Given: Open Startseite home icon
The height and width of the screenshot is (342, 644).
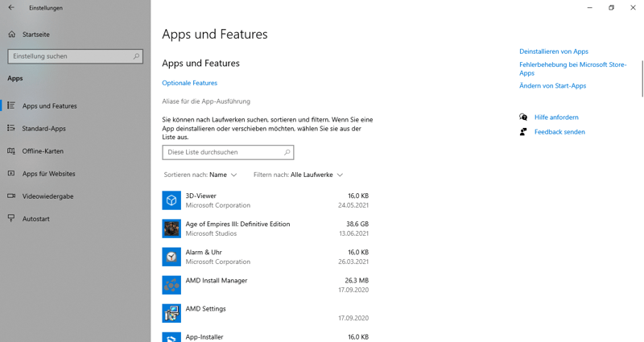Looking at the screenshot, I should [x=12, y=35].
